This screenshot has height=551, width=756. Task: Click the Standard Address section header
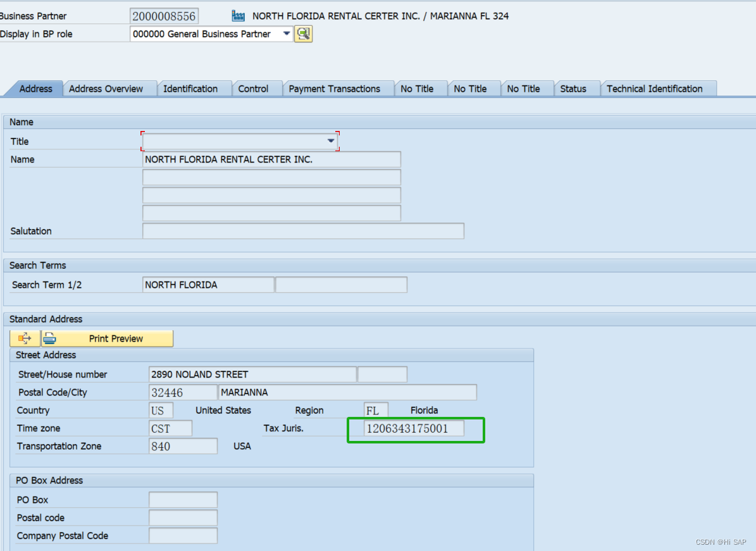(46, 319)
